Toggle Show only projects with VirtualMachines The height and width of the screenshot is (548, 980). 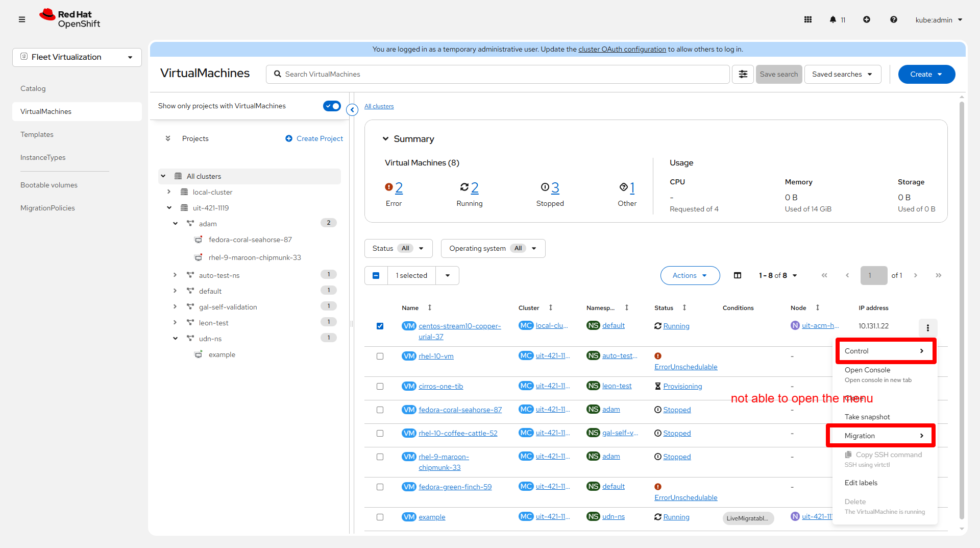tap(332, 106)
